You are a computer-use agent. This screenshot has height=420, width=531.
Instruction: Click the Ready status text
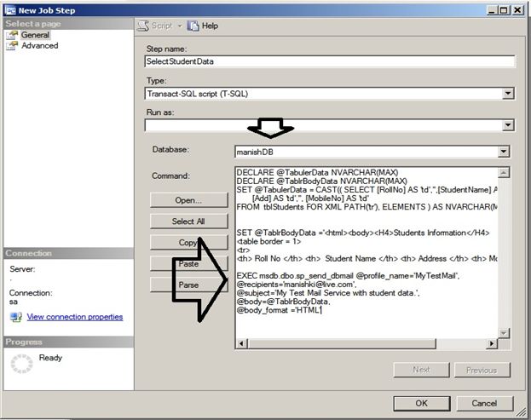pyautogui.click(x=50, y=358)
